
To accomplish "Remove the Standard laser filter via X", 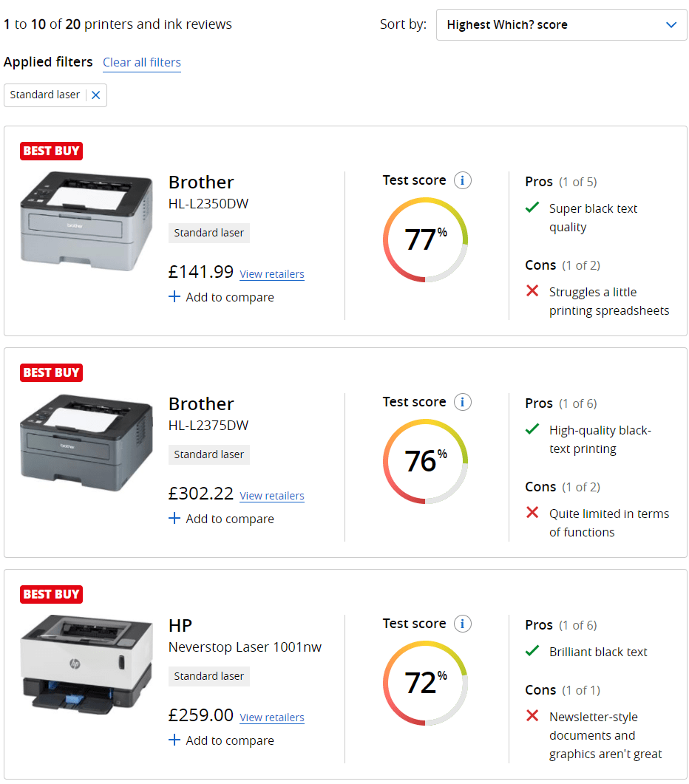I will pyautogui.click(x=95, y=95).
